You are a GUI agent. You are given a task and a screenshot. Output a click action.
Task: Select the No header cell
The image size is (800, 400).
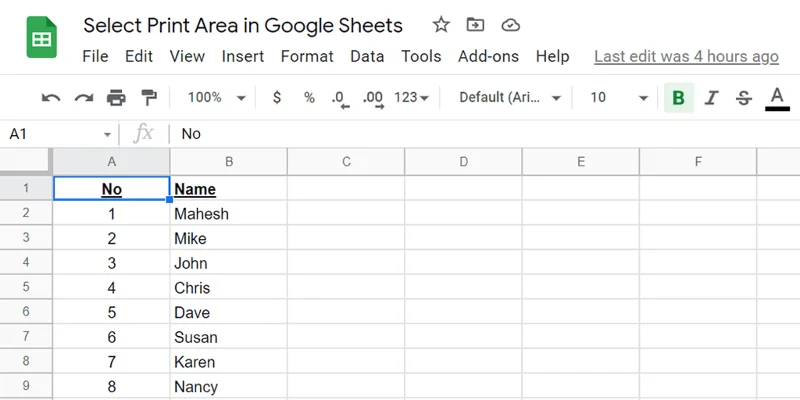(x=111, y=189)
